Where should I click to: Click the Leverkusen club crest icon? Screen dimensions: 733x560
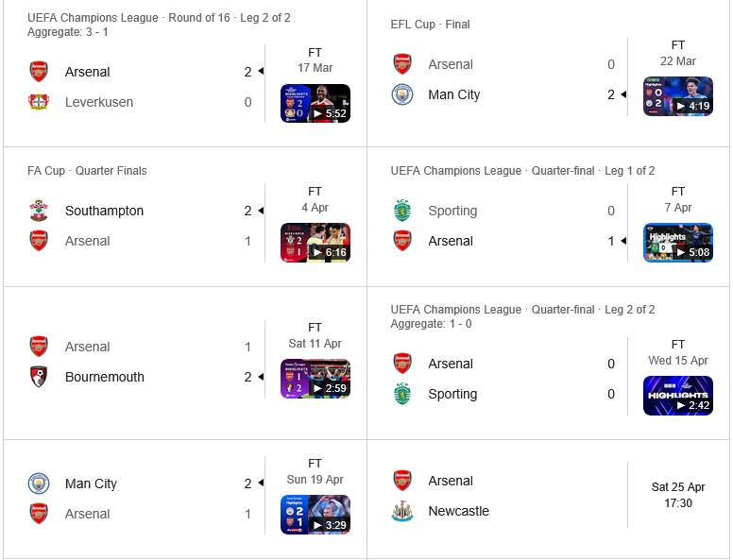(x=39, y=102)
